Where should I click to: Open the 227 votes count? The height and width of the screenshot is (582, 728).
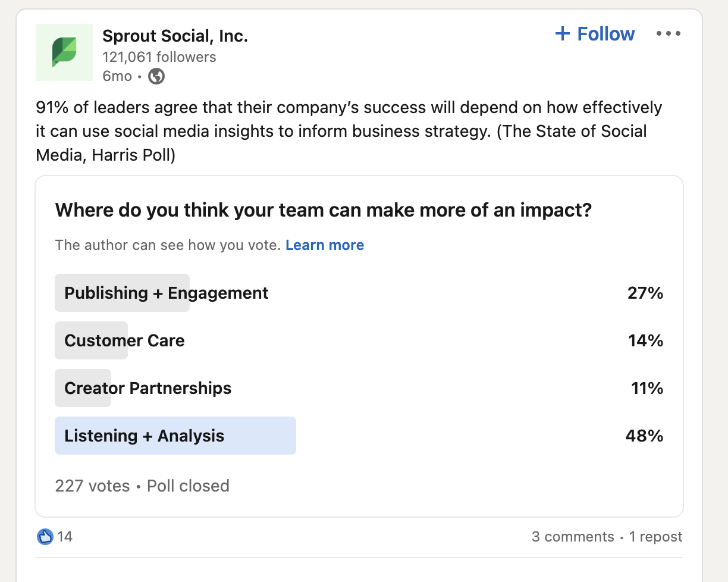pyautogui.click(x=92, y=486)
